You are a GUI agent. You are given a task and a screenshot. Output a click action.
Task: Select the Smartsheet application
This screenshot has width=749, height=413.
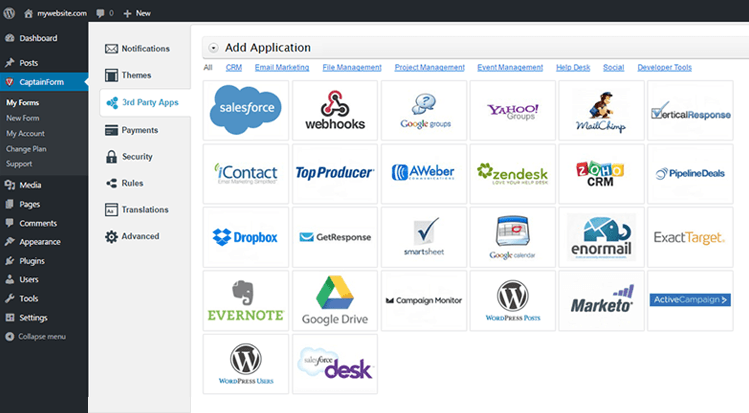[x=424, y=237]
